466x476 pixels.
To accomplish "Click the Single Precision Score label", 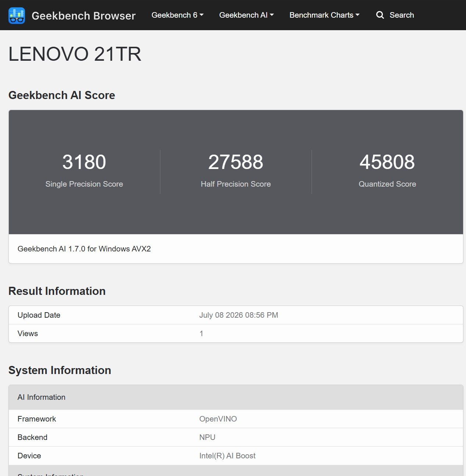I will (x=84, y=184).
